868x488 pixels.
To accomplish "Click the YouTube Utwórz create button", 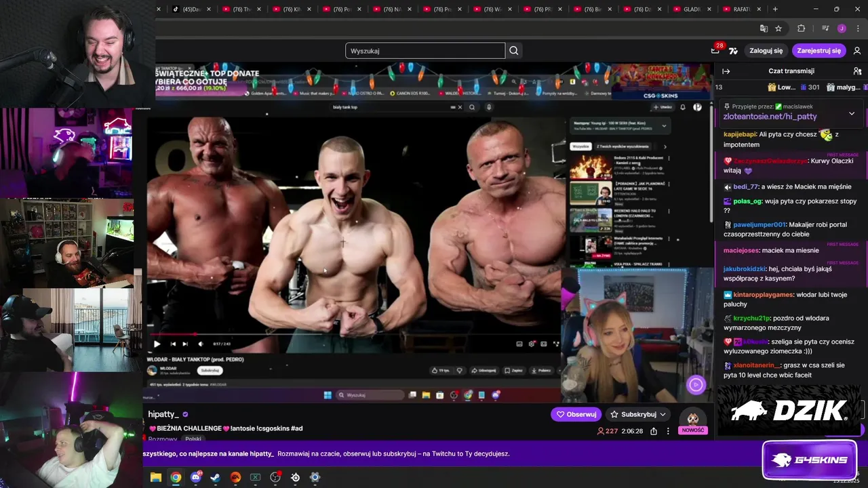I will pos(663,107).
